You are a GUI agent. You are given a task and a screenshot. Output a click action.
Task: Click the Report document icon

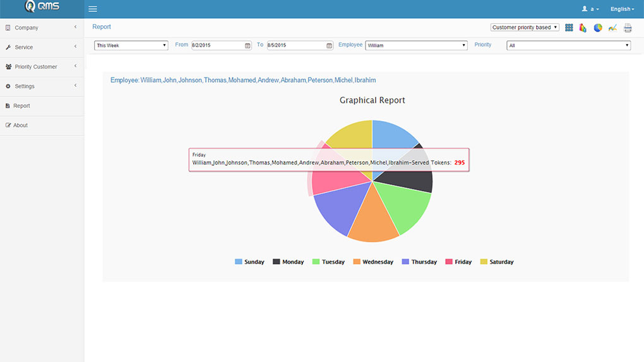point(8,106)
